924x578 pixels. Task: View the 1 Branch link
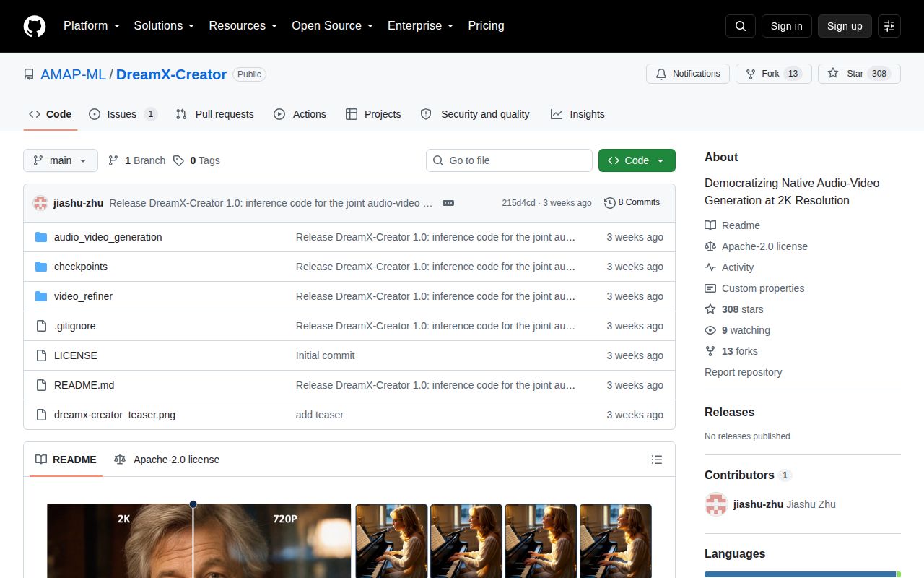136,160
